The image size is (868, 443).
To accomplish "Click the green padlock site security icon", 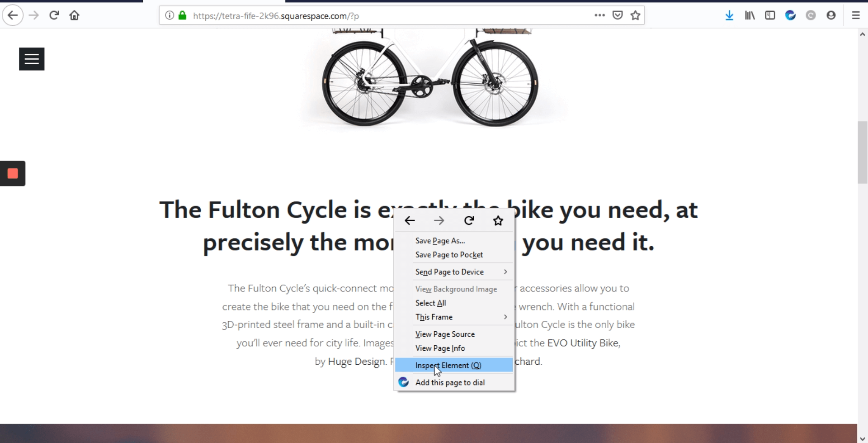I will [x=182, y=15].
